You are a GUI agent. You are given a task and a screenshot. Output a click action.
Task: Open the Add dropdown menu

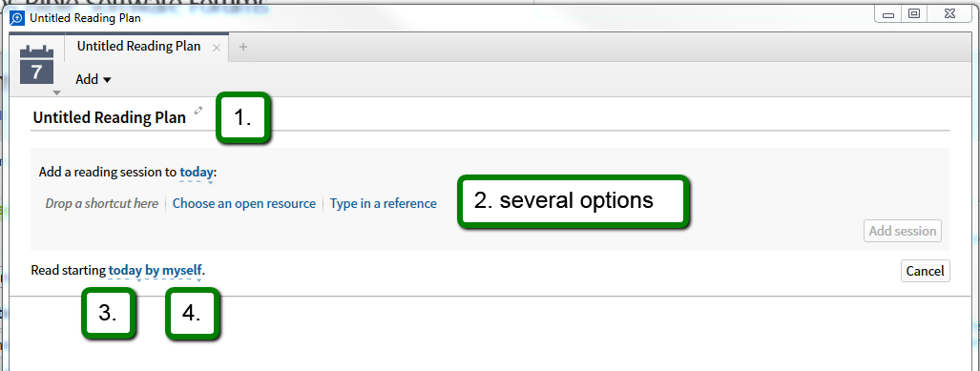[94, 79]
